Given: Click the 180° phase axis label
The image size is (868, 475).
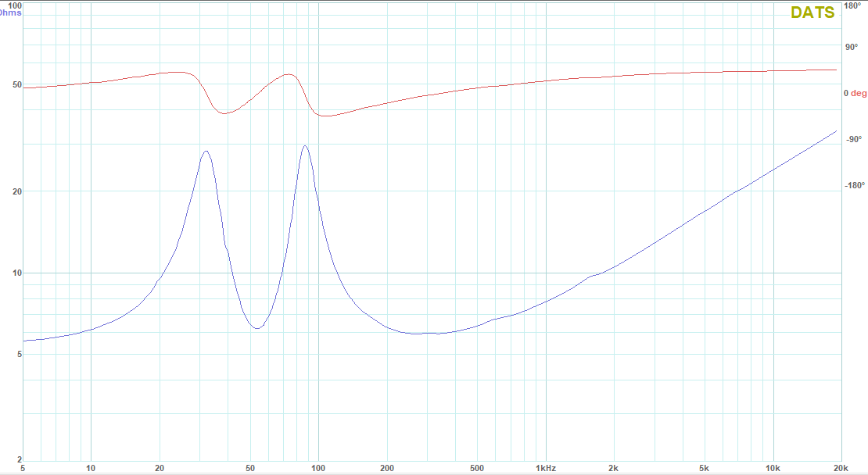Looking at the screenshot, I should click(x=852, y=7).
